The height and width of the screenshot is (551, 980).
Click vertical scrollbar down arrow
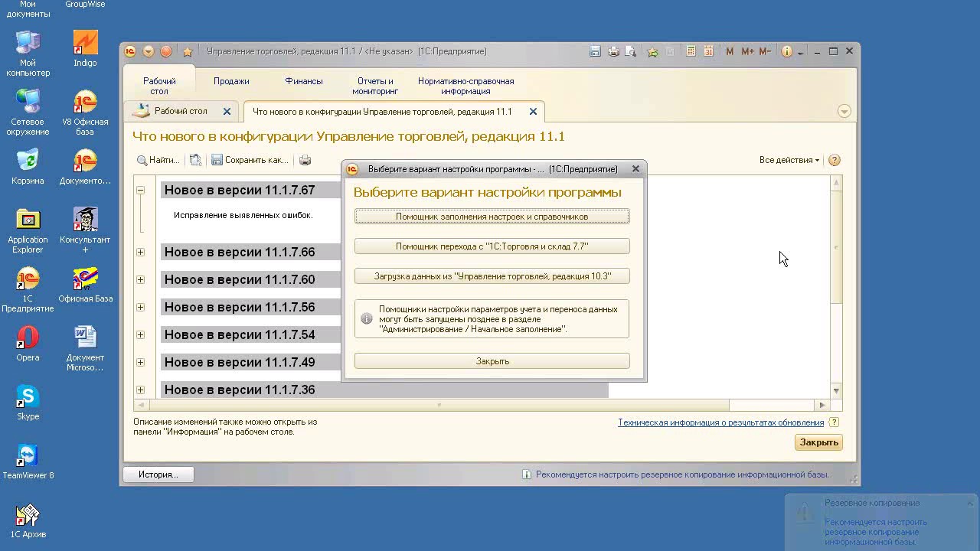836,391
